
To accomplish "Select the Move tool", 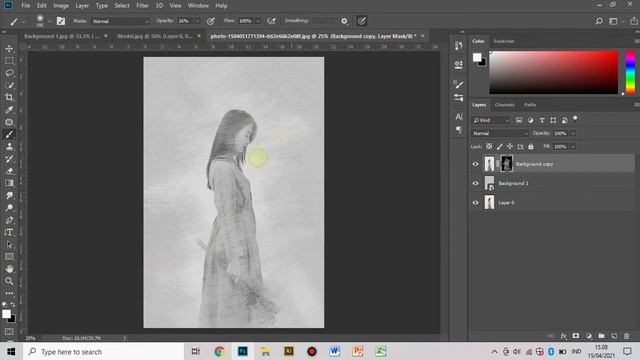I will point(9,49).
